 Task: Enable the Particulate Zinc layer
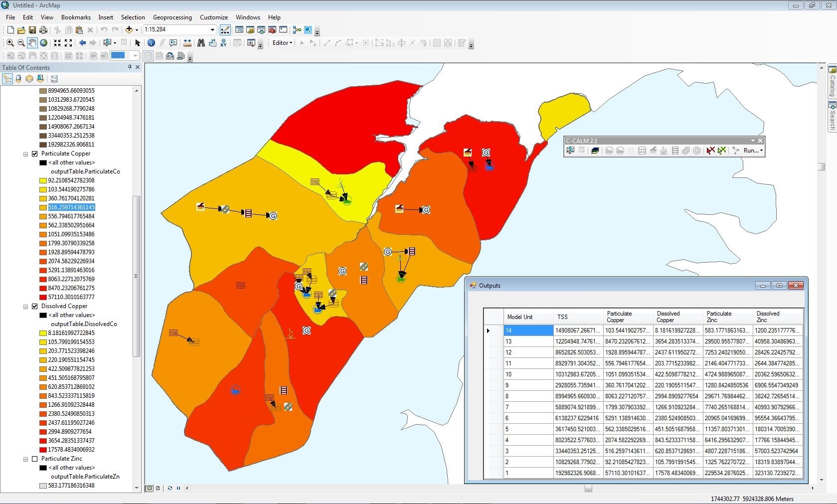point(35,459)
